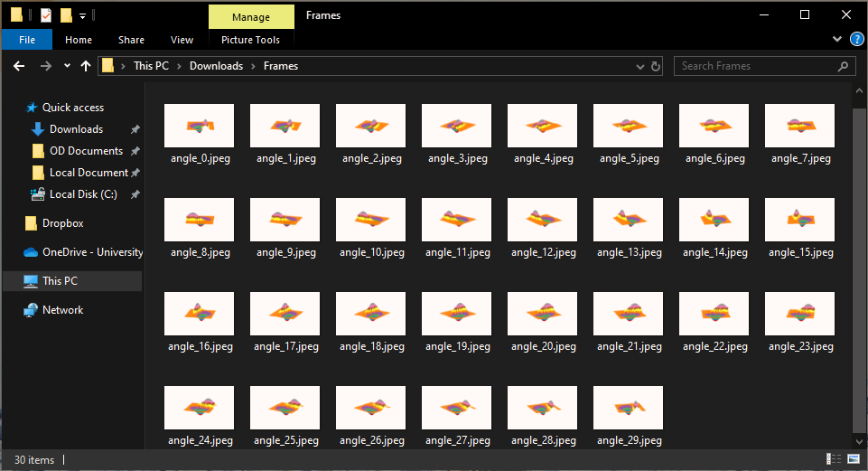The image size is (868, 471).
Task: Open Downloads in the navigation pane
Action: pos(77,129)
